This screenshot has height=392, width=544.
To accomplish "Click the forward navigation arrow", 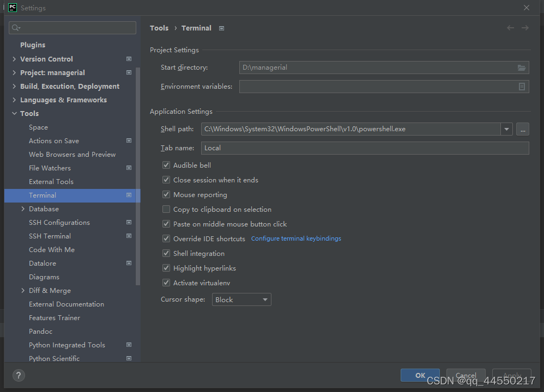I will tap(525, 28).
